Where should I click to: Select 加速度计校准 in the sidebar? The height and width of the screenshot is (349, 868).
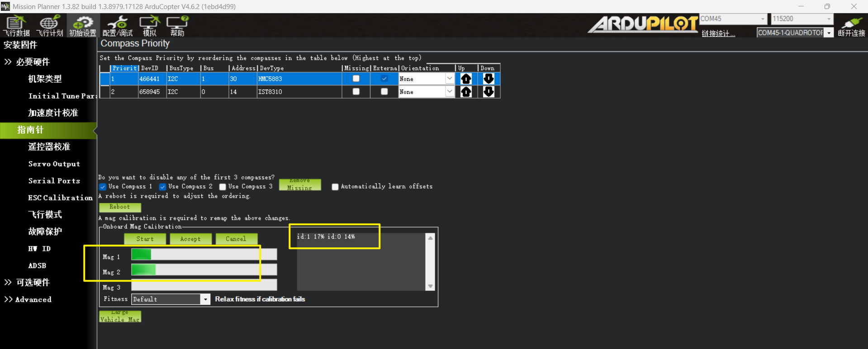pos(53,113)
